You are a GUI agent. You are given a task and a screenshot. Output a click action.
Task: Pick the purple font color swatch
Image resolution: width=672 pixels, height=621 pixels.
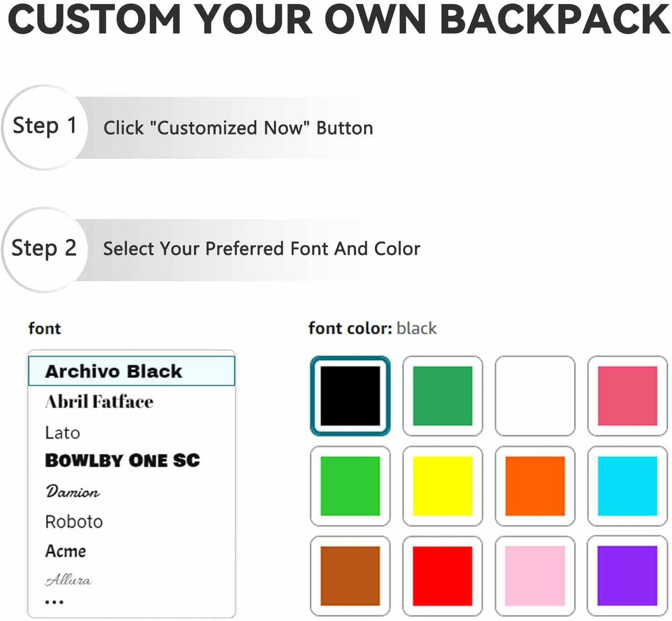[627, 576]
